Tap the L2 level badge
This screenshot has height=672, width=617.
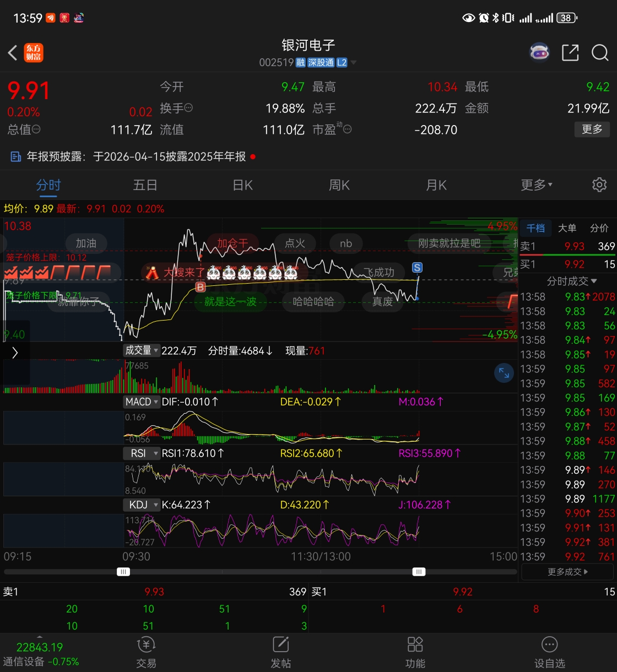tap(342, 63)
